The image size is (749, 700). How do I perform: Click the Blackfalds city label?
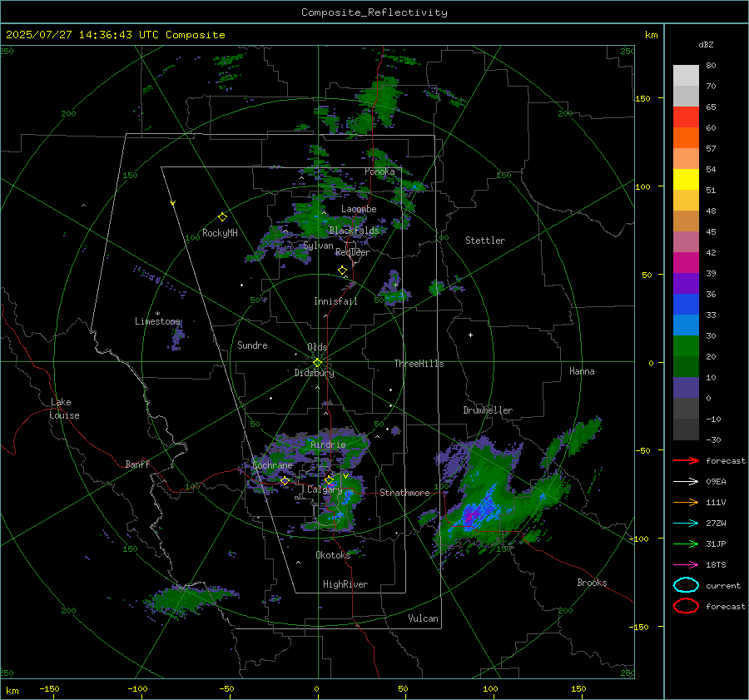point(354,231)
